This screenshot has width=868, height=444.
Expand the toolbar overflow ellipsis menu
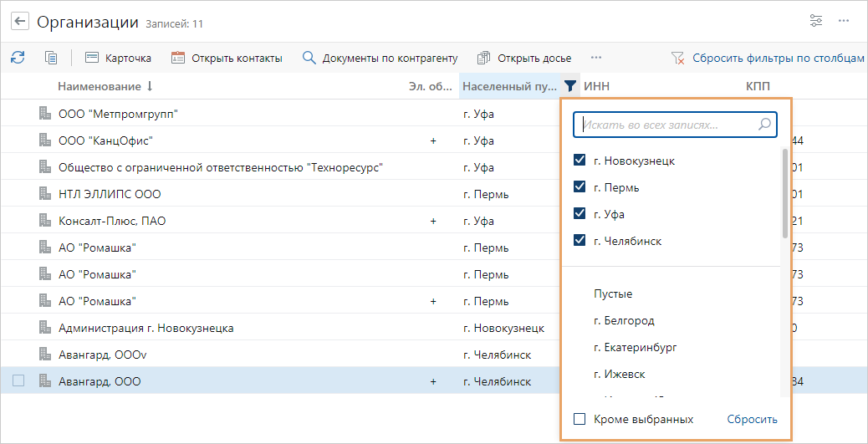pyautogui.click(x=596, y=58)
